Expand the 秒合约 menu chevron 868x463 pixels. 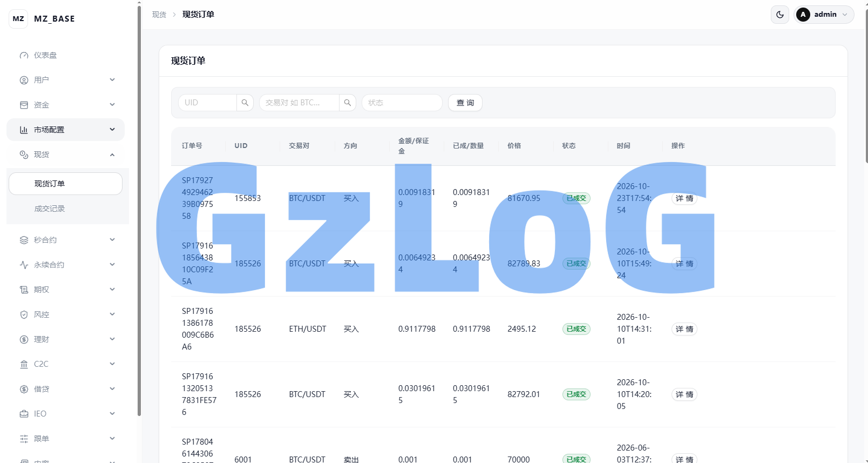pyautogui.click(x=112, y=240)
